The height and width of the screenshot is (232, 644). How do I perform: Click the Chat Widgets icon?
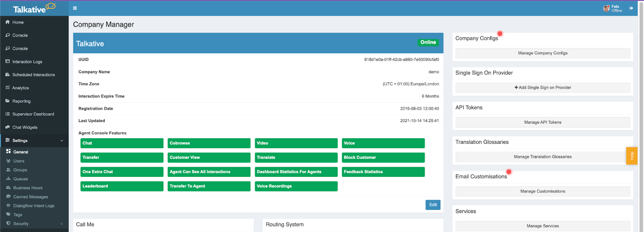tap(8, 127)
